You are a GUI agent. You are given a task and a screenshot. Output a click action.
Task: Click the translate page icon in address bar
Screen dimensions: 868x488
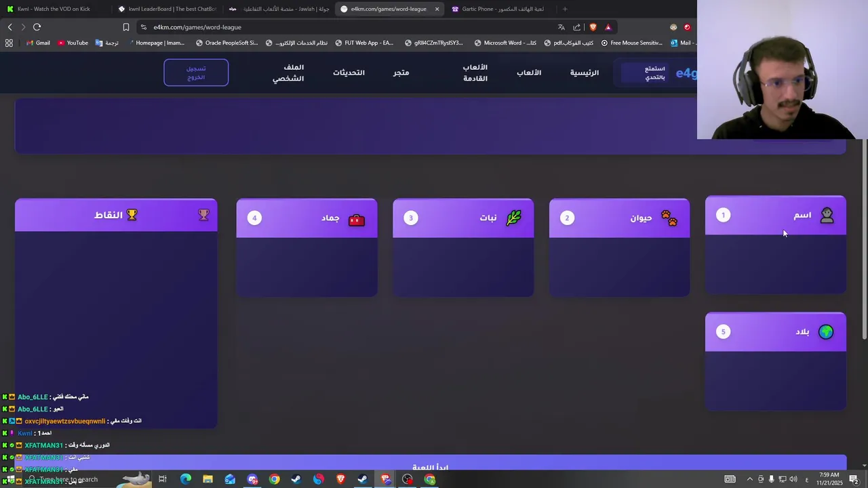point(561,27)
